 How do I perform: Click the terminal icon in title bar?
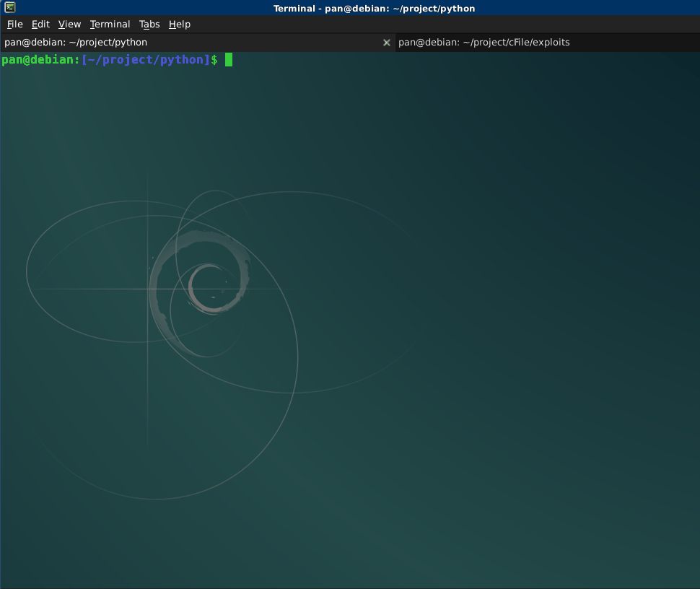(x=10, y=7)
